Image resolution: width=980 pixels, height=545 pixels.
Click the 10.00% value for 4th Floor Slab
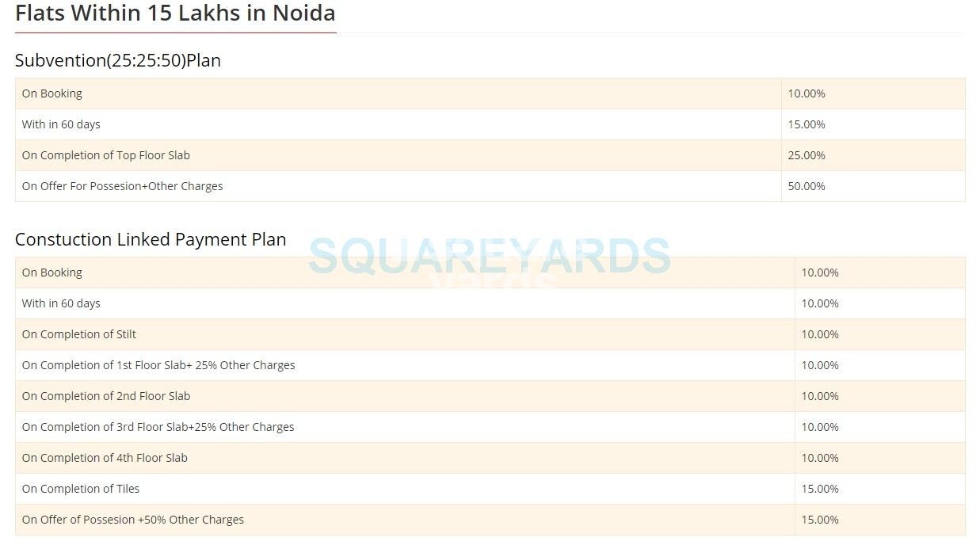point(820,458)
